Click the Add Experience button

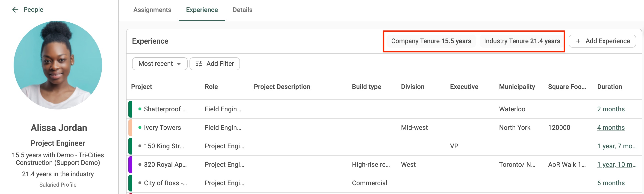click(602, 41)
